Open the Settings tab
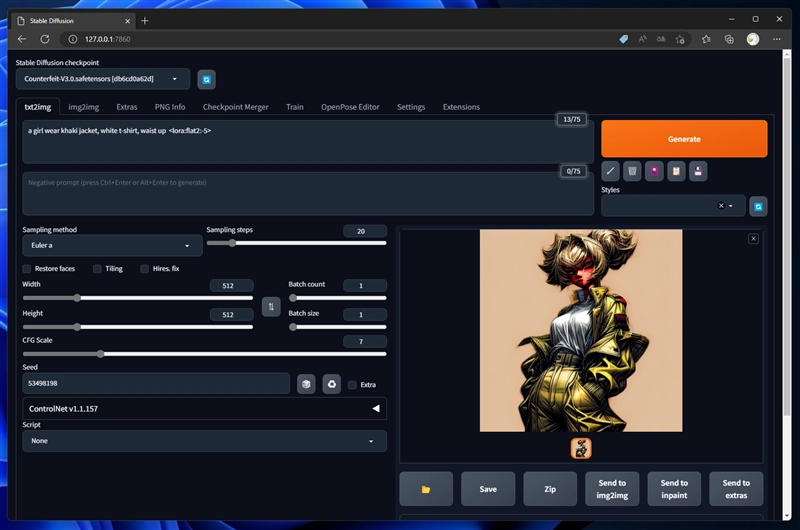The width and height of the screenshot is (800, 530). click(411, 107)
